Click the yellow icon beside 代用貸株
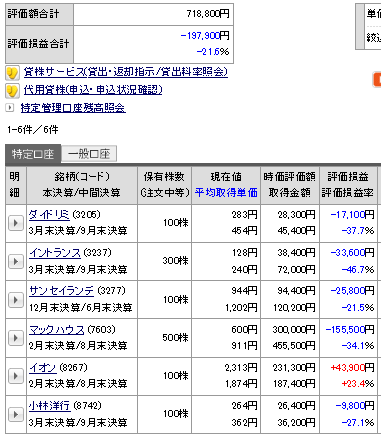This screenshot has height=437, width=381. click(x=12, y=91)
